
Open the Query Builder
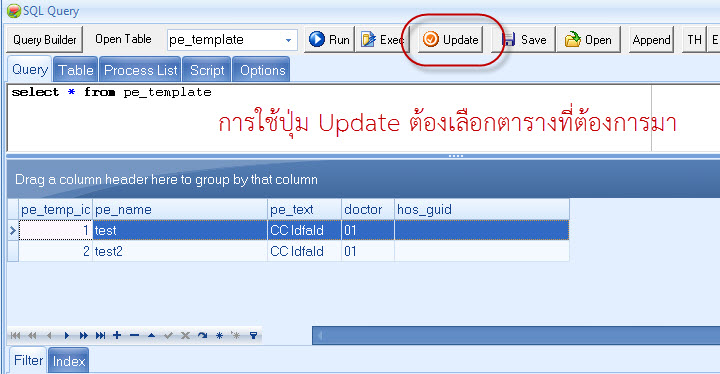coord(45,40)
